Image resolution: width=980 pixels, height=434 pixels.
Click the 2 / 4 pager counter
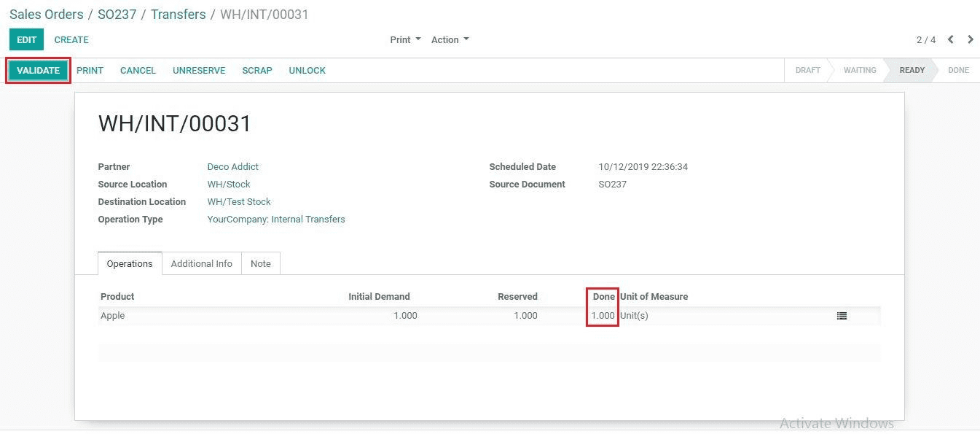pos(925,39)
